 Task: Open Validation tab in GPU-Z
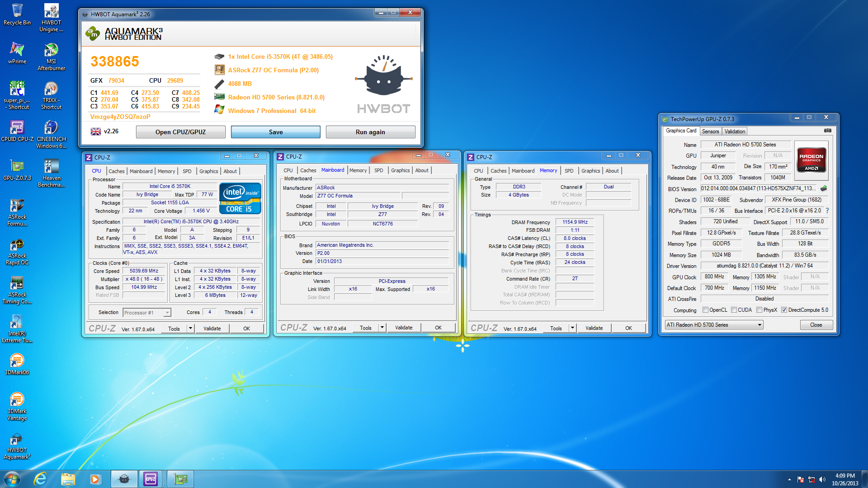point(735,131)
